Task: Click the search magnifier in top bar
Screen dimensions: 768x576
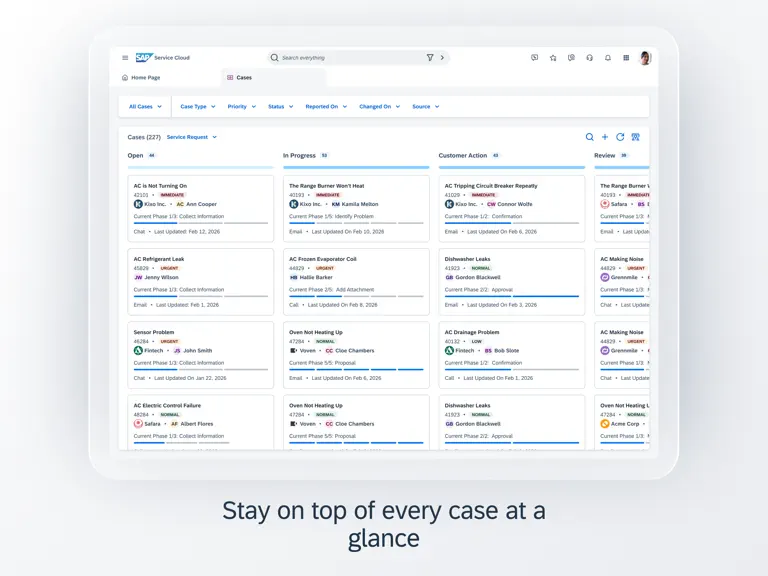Action: (x=274, y=58)
